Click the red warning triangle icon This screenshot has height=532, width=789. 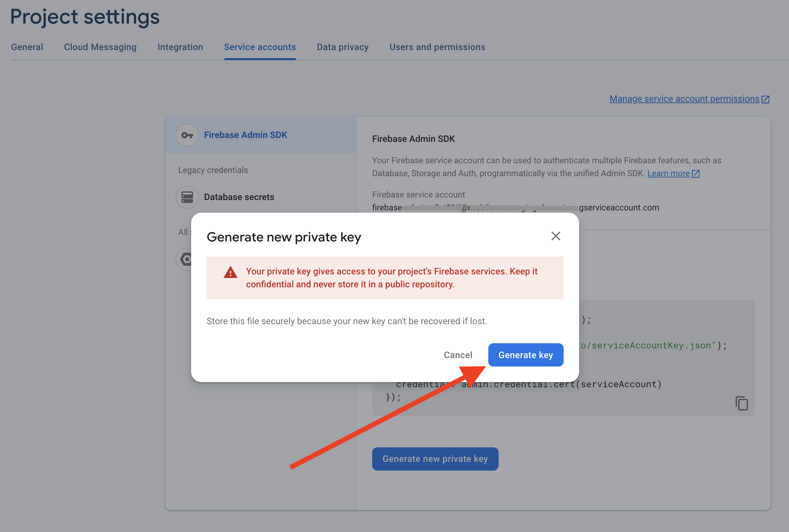231,272
